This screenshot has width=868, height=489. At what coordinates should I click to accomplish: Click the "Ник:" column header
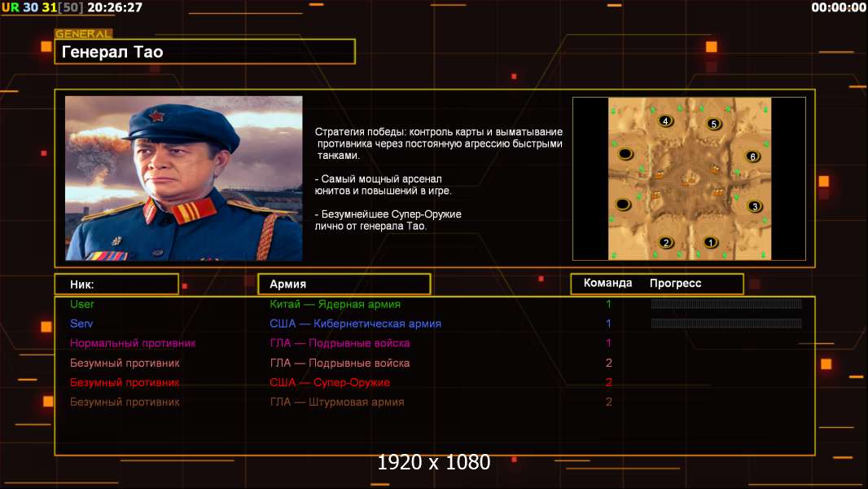tap(116, 284)
